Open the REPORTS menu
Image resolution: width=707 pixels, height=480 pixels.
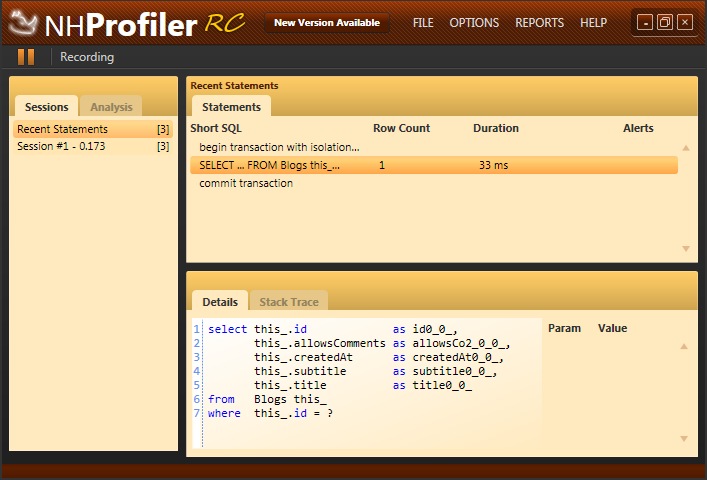(539, 23)
